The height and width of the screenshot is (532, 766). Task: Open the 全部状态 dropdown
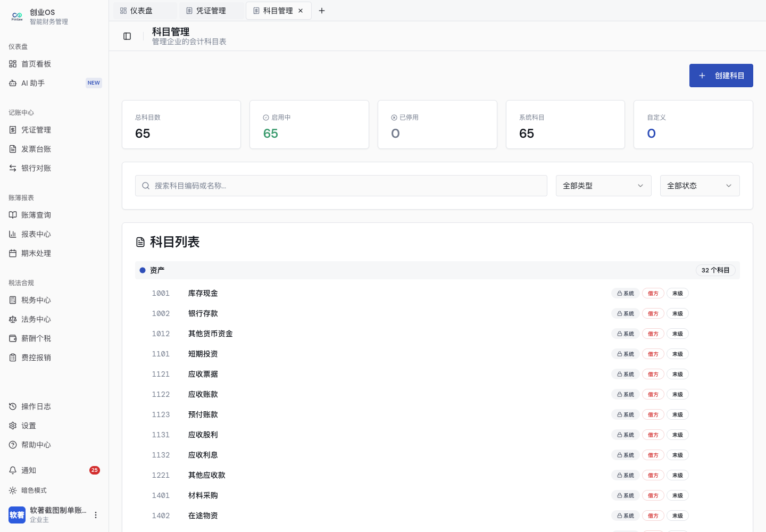[x=700, y=186]
